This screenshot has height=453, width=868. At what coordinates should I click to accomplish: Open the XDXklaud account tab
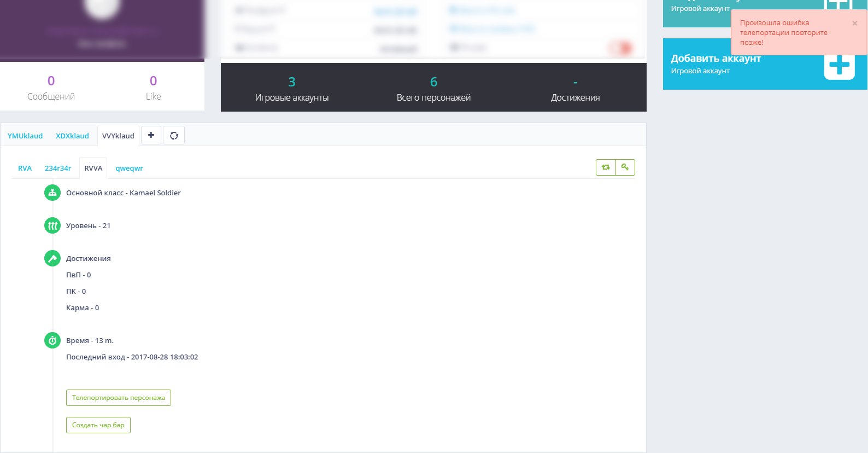[x=72, y=136]
